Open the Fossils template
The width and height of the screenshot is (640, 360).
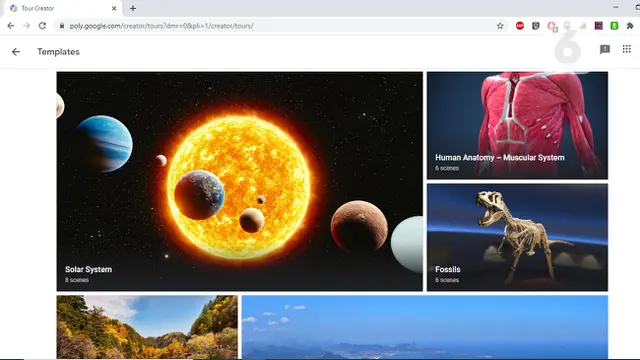pyautogui.click(x=517, y=237)
